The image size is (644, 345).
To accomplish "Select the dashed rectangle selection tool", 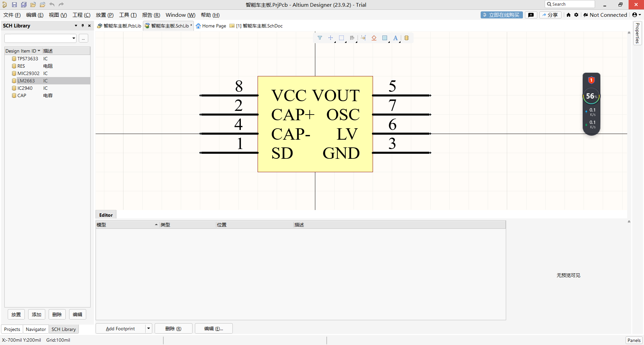I will pyautogui.click(x=341, y=38).
